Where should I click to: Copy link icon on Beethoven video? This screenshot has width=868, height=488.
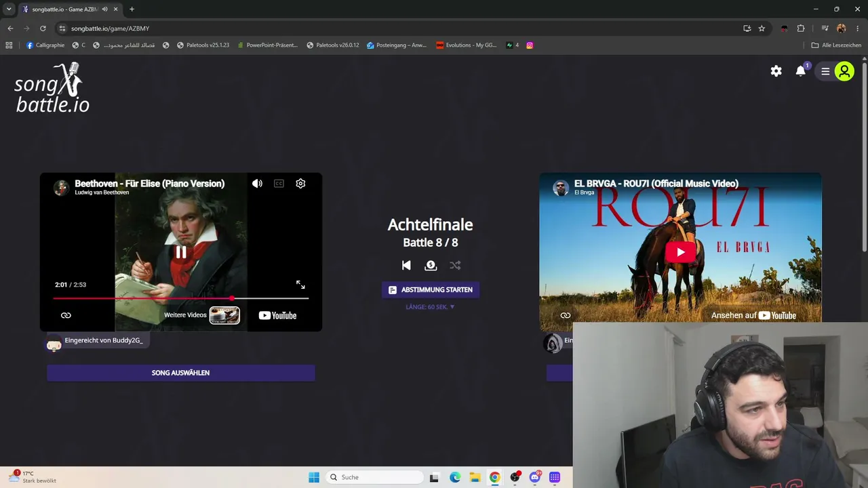pyautogui.click(x=66, y=315)
